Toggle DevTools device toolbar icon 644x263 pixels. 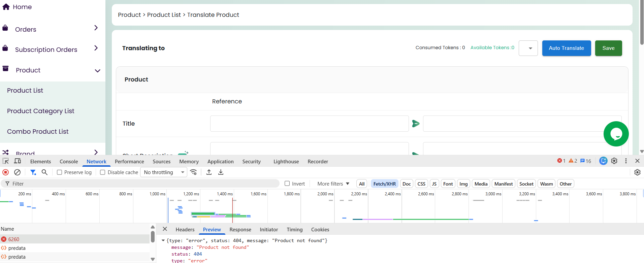pos(18,161)
